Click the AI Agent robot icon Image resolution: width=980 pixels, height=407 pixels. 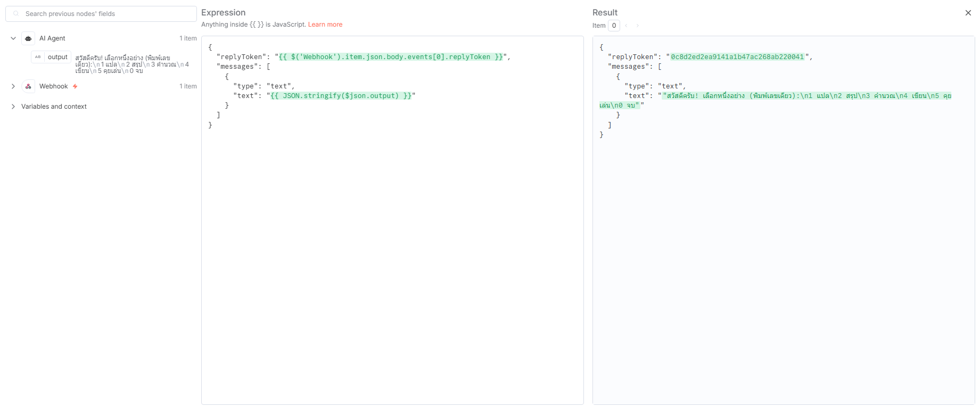coord(28,38)
